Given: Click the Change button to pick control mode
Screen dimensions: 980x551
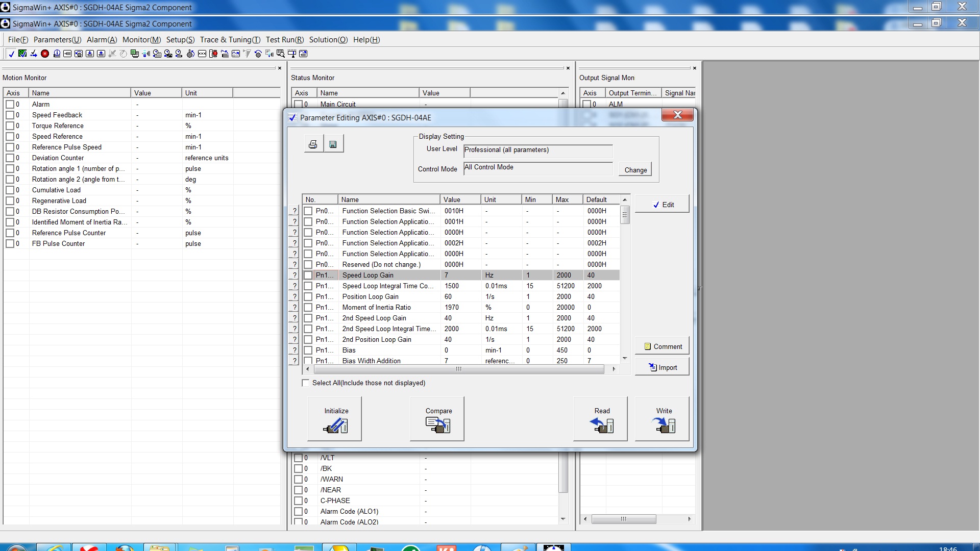Looking at the screenshot, I should (635, 170).
